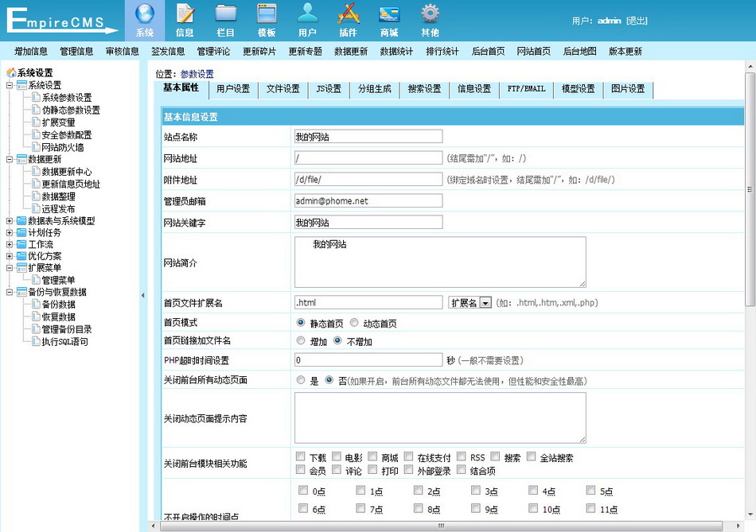Check the 0点 time checkbox
Image resolution: width=756 pixels, height=532 pixels.
coord(302,490)
